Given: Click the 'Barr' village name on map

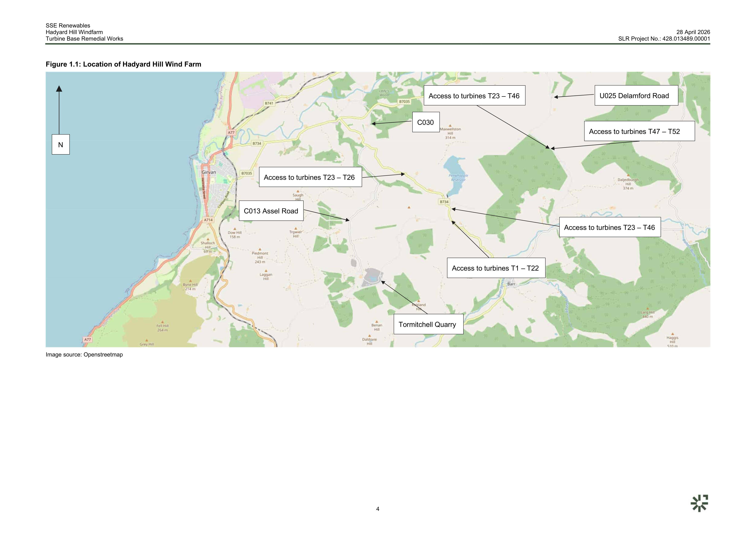Looking at the screenshot, I should 511,284.
